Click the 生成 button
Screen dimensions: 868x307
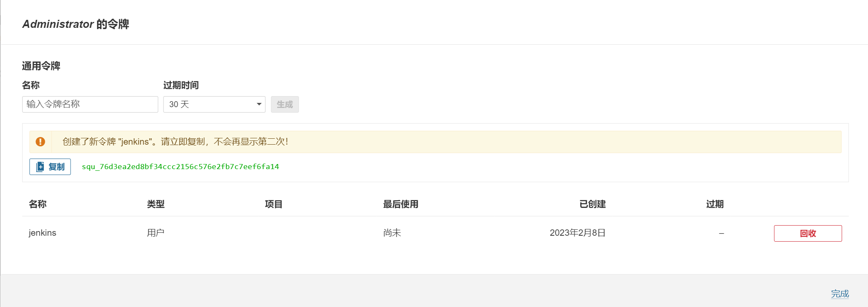click(285, 104)
